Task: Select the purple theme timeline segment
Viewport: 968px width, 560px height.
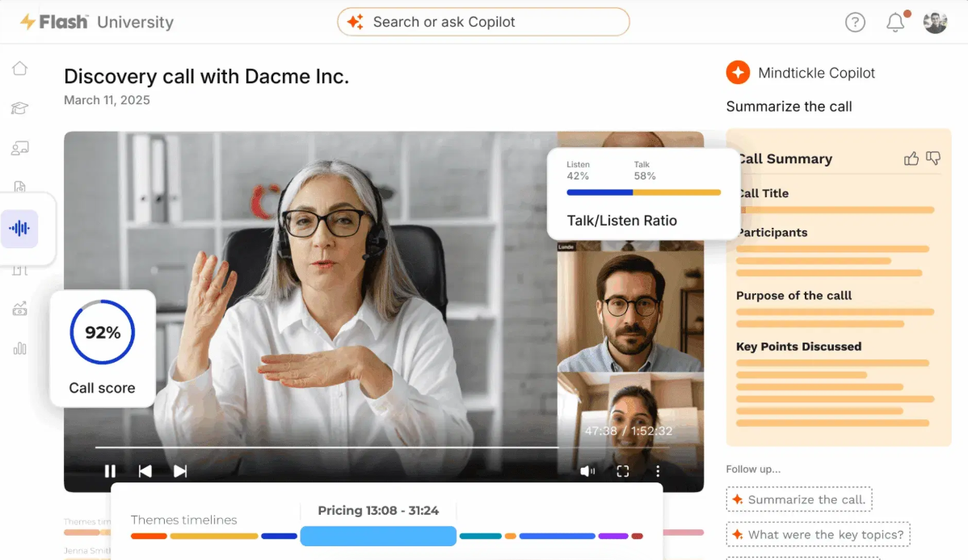Action: pyautogui.click(x=613, y=536)
